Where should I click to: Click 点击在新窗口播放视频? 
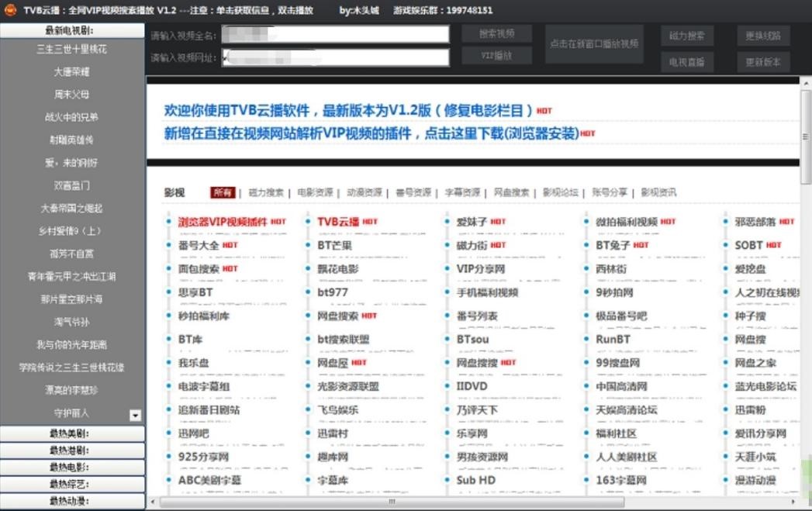(594, 44)
